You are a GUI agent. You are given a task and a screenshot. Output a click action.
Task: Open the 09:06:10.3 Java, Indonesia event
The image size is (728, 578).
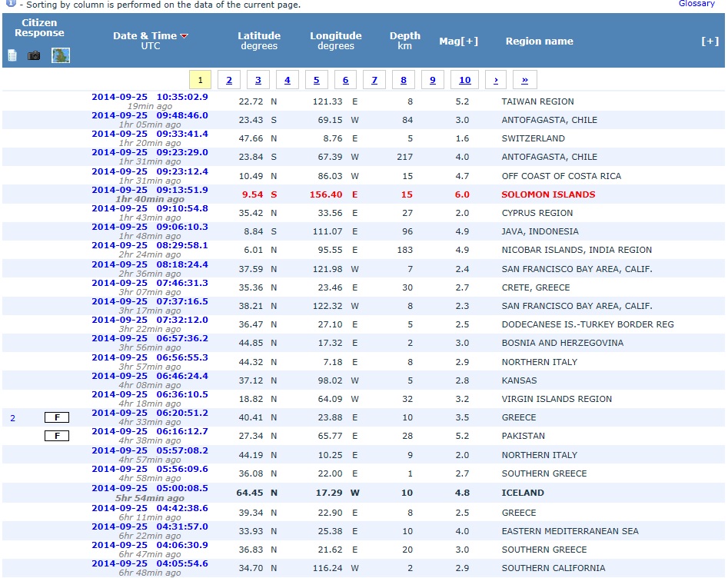pos(149,227)
